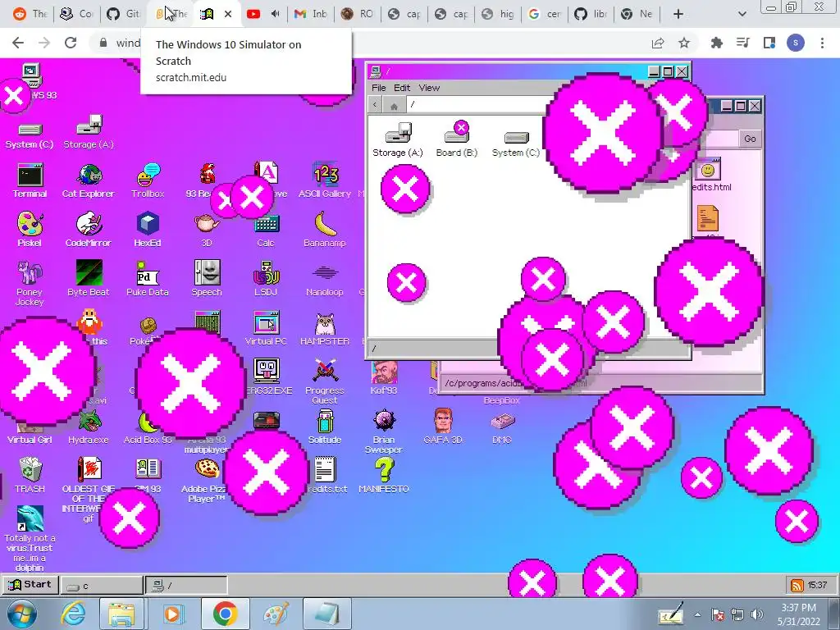
Task: Launch the GAFA 3D icon
Action: click(x=443, y=427)
